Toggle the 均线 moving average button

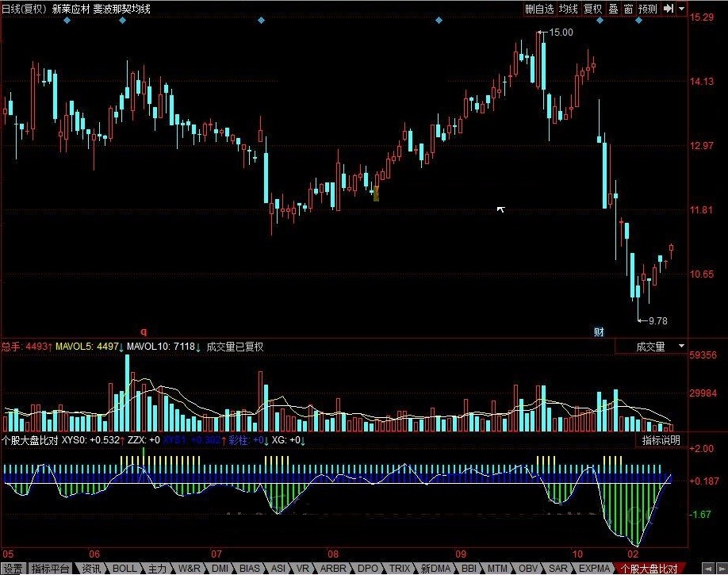tap(568, 9)
